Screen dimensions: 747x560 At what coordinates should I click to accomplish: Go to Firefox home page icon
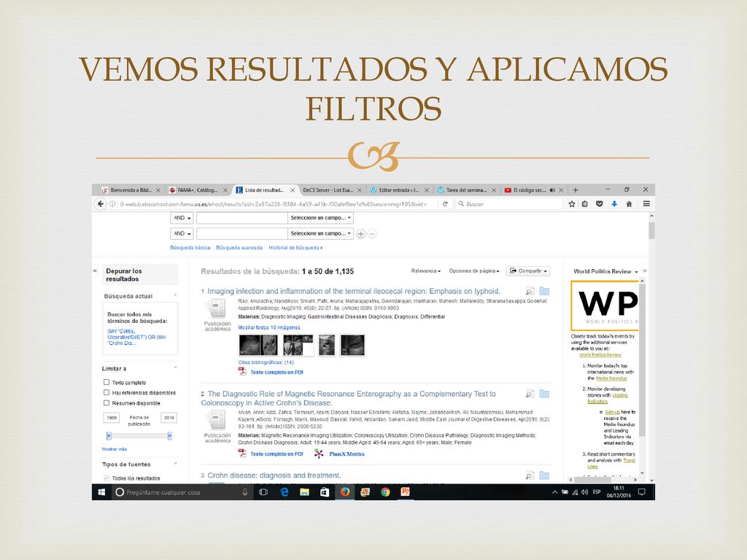[x=629, y=204]
